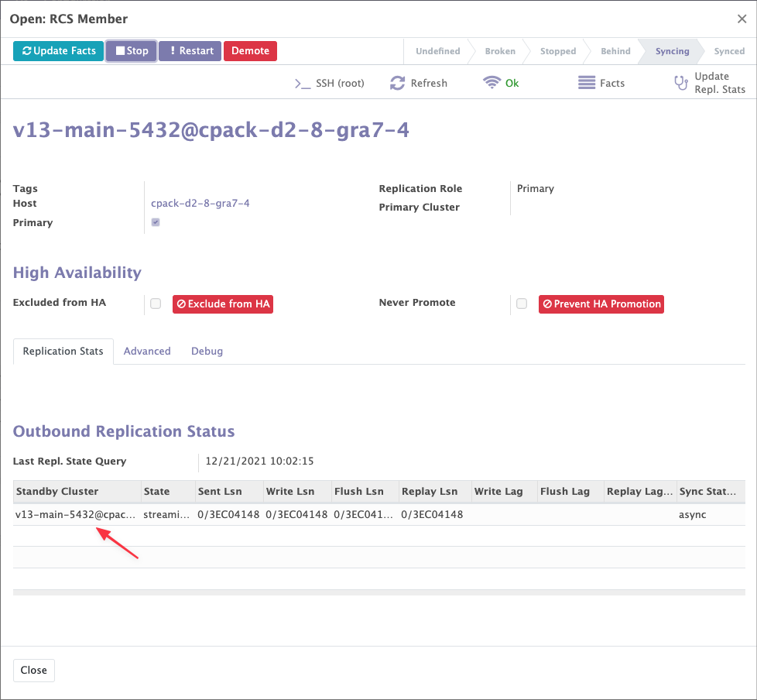
Task: Select the Behind status stage
Action: (615, 51)
